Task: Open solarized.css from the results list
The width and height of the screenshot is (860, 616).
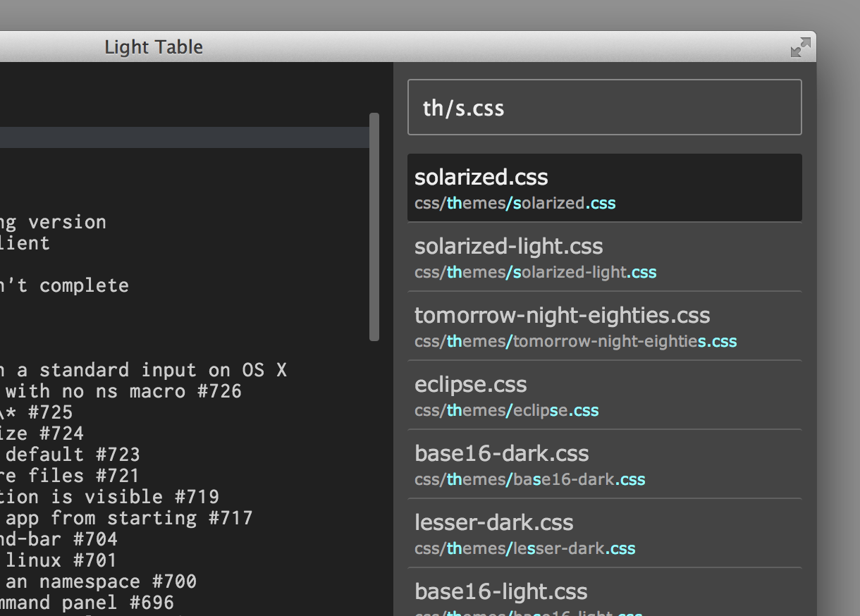Action: [604, 188]
